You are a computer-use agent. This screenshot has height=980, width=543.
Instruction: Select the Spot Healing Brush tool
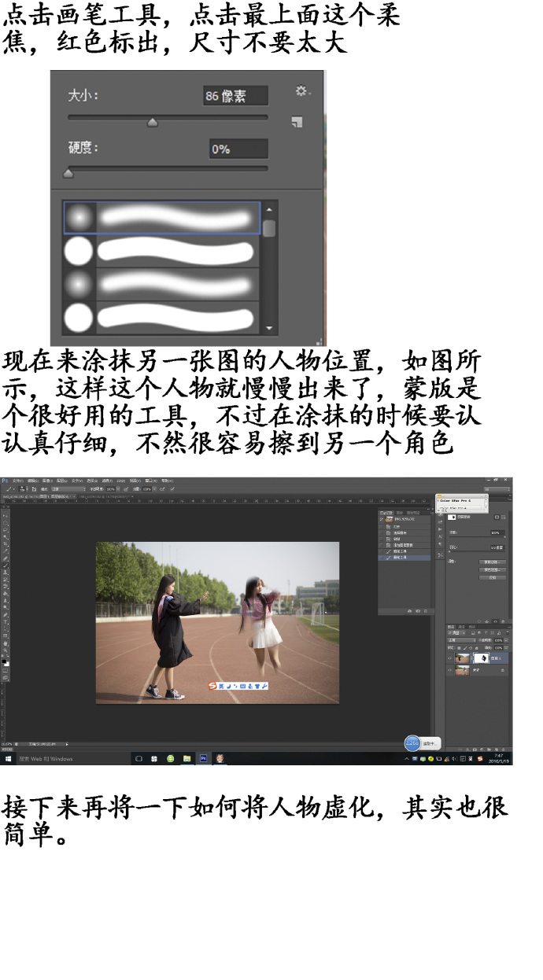[6, 558]
